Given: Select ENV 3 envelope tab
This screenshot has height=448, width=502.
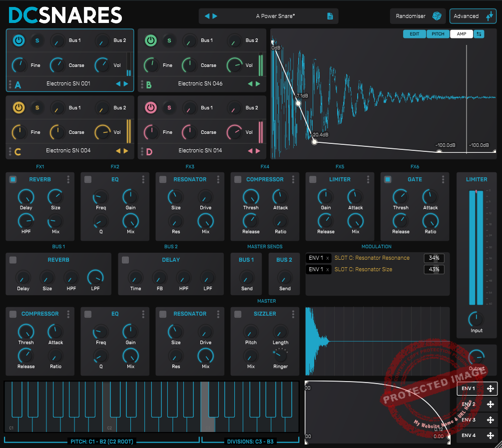Looking at the screenshot, I should click(x=477, y=420).
